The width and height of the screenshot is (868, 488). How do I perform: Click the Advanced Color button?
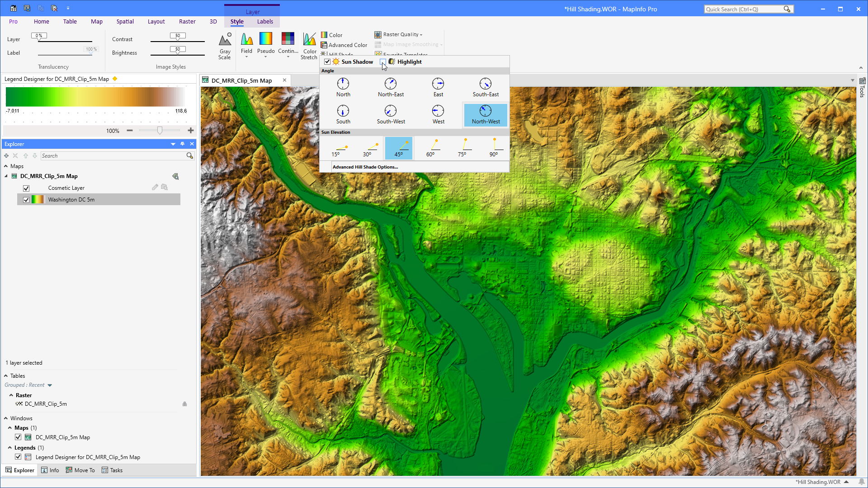point(344,45)
